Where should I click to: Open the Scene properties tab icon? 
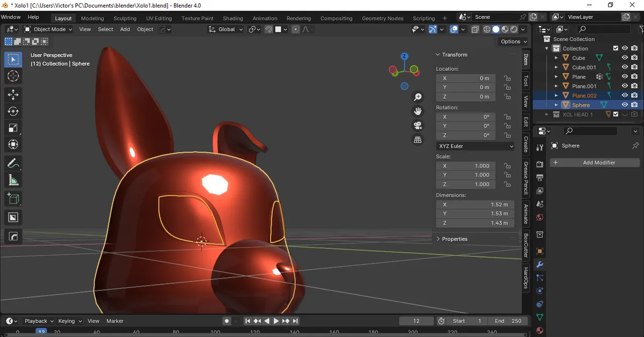tap(540, 204)
